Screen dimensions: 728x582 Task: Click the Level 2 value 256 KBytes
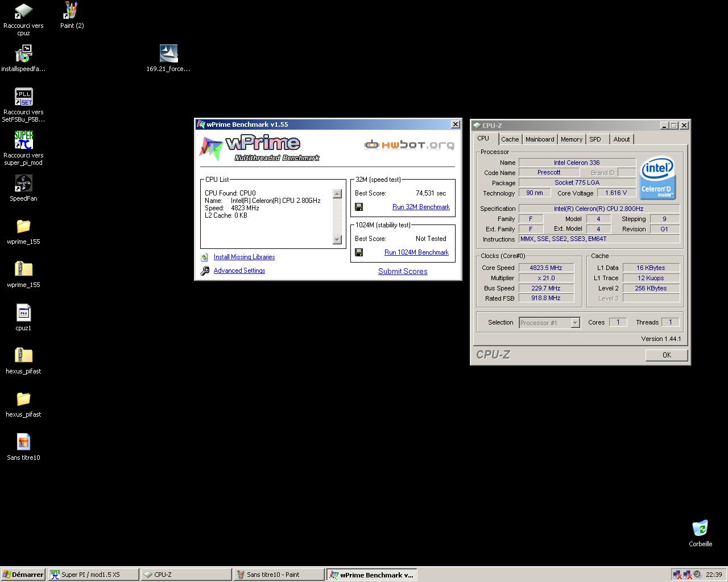[x=651, y=288]
